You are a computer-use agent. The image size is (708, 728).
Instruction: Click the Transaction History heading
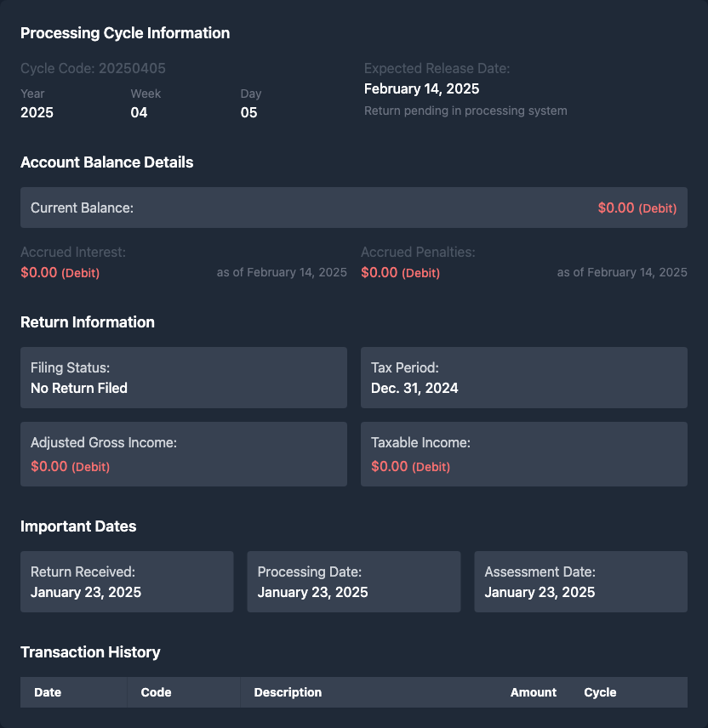click(90, 652)
